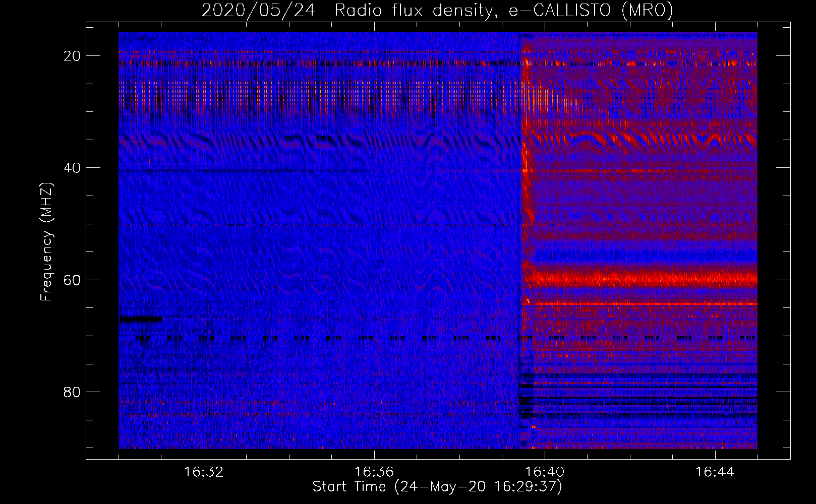Click the frequency tick label '60'
The height and width of the screenshot is (504, 816).
coord(73,280)
